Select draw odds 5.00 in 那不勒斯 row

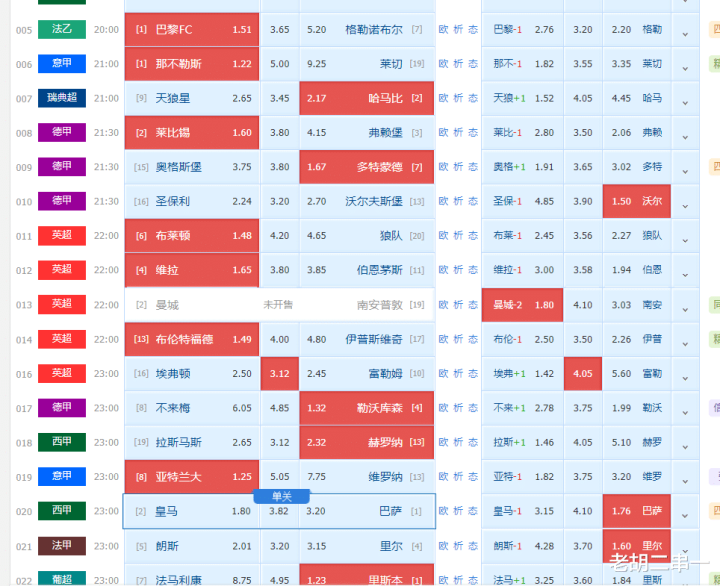click(280, 64)
